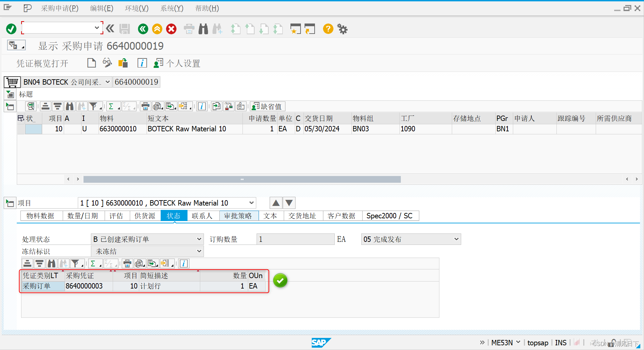Open the item selector dropdown 1 [ 10 ]
Image resolution: width=644 pixels, height=350 pixels.
tap(251, 203)
